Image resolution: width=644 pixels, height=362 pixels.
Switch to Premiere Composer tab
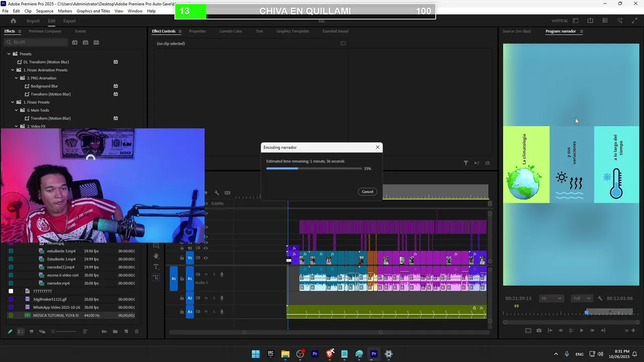tap(45, 31)
